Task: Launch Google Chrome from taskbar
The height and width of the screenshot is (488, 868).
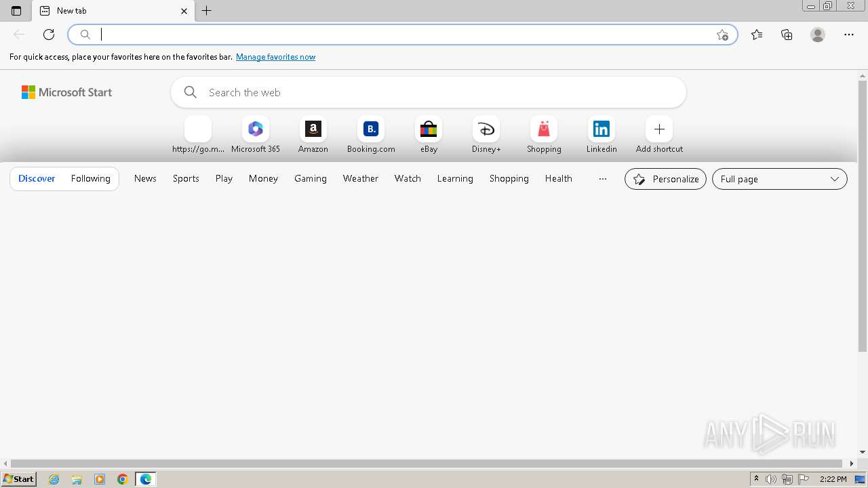Action: coord(123,479)
